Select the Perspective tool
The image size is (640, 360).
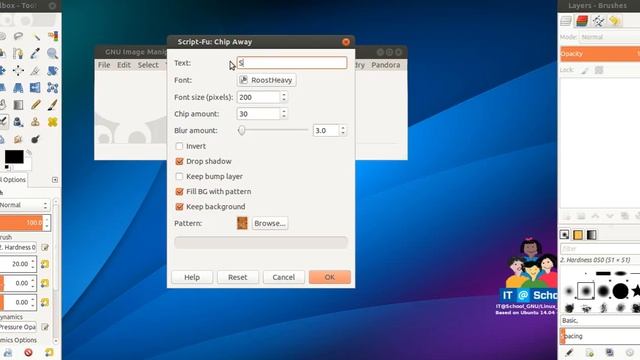[18, 88]
